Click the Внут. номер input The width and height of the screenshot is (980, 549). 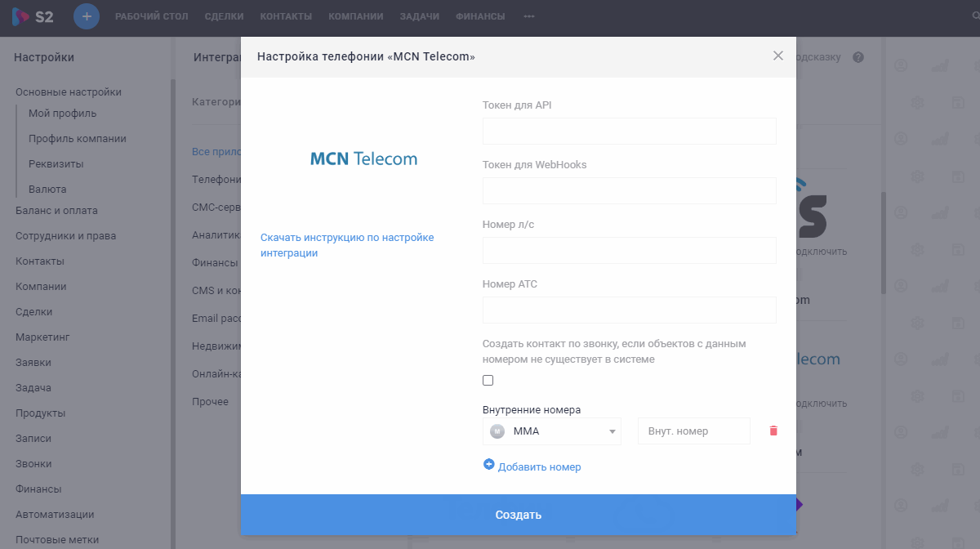coord(693,431)
